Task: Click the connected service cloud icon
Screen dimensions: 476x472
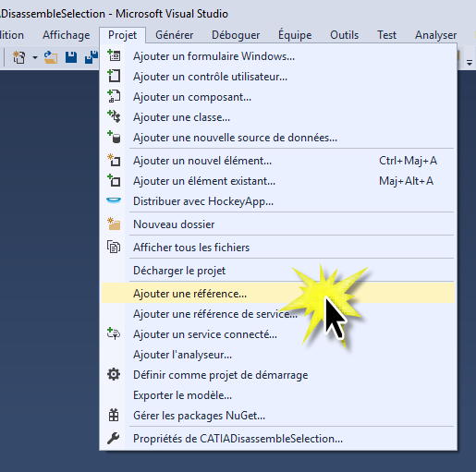Action: tap(114, 333)
